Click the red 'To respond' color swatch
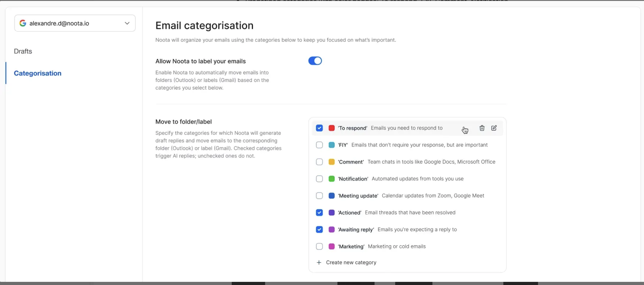 pyautogui.click(x=331, y=128)
